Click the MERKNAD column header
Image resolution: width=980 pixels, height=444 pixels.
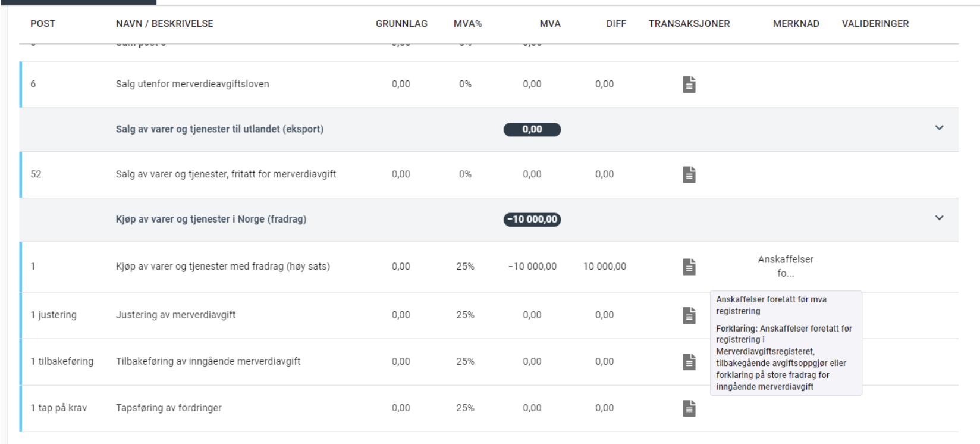(796, 24)
